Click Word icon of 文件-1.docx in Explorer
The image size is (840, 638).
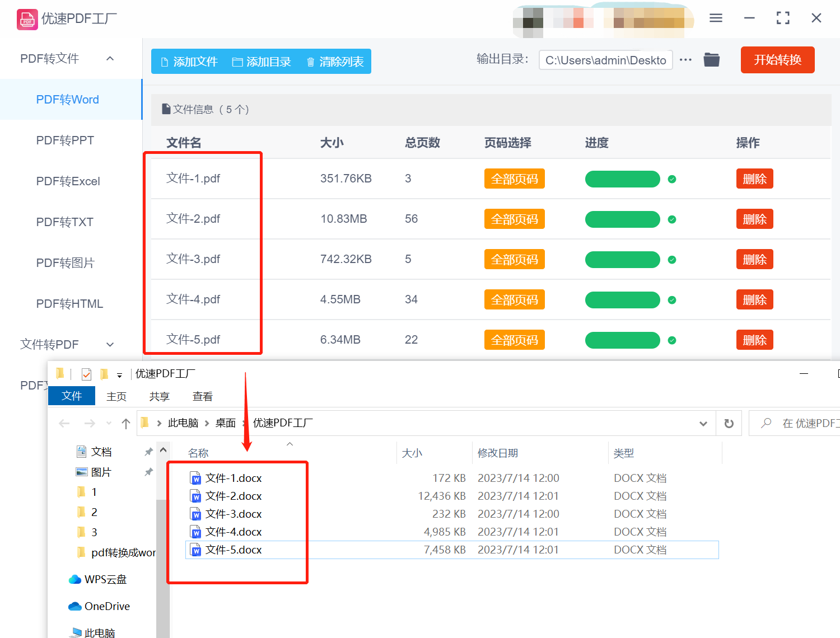coord(196,478)
